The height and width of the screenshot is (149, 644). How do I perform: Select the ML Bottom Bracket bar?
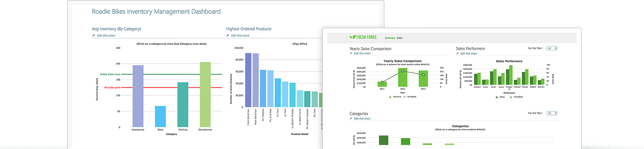[x=307, y=99]
